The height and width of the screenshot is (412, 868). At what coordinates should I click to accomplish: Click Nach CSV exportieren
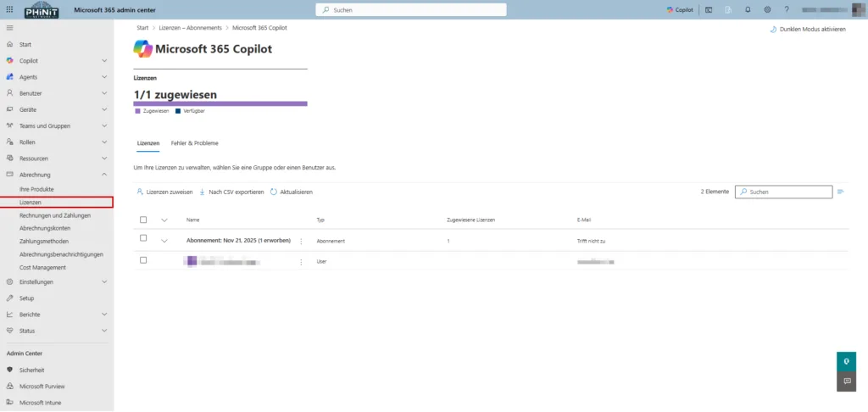coord(231,192)
